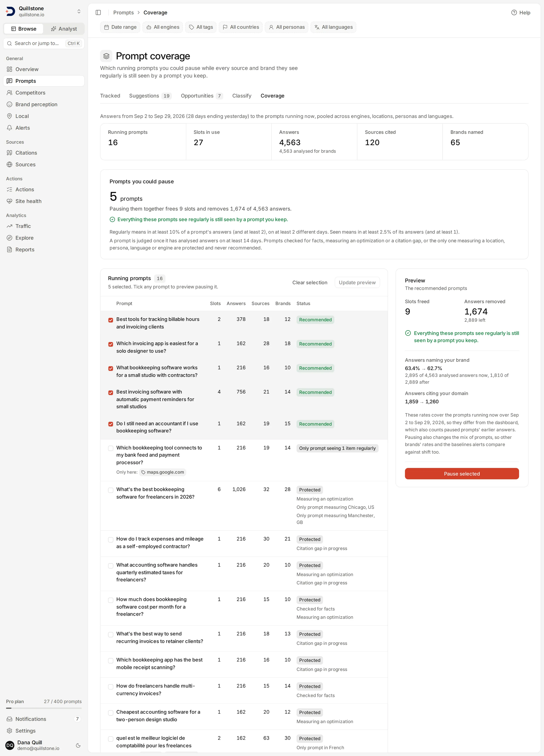
Task: Open Citations under Sources
Action: click(44, 153)
